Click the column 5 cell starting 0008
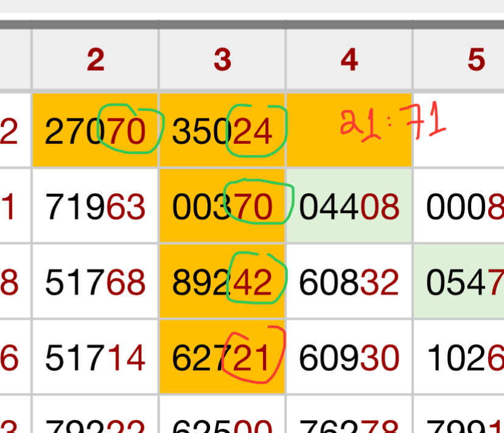Viewport: 504px width, 433px height. pyautogui.click(x=460, y=207)
